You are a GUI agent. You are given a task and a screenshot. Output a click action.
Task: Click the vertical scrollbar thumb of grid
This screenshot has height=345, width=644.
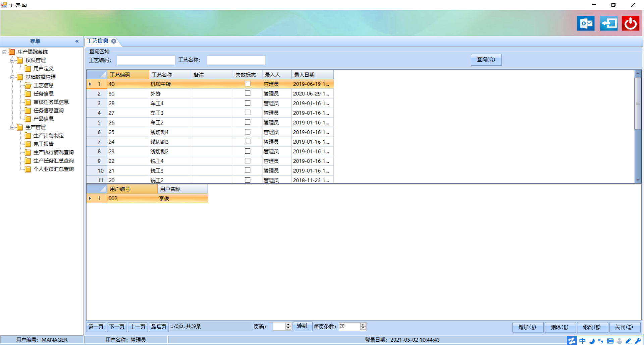click(x=638, y=103)
